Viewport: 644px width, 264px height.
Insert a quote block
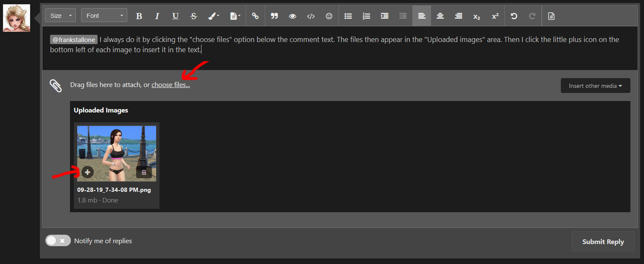coord(274,16)
